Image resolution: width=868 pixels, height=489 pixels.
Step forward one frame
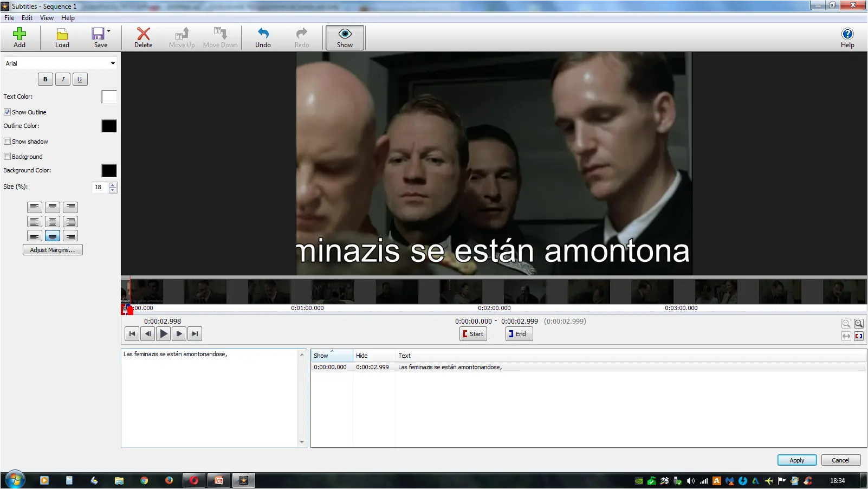point(179,334)
